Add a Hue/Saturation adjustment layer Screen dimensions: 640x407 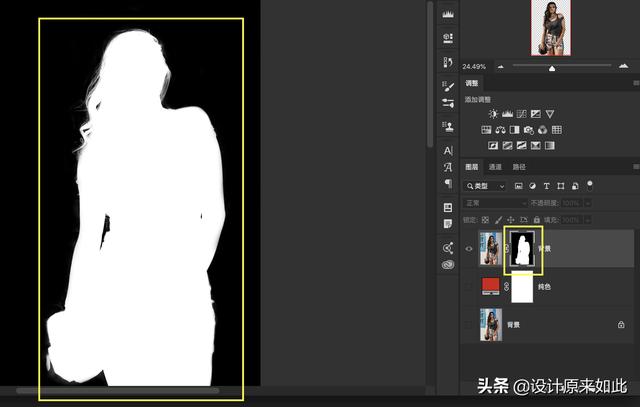tap(486, 130)
